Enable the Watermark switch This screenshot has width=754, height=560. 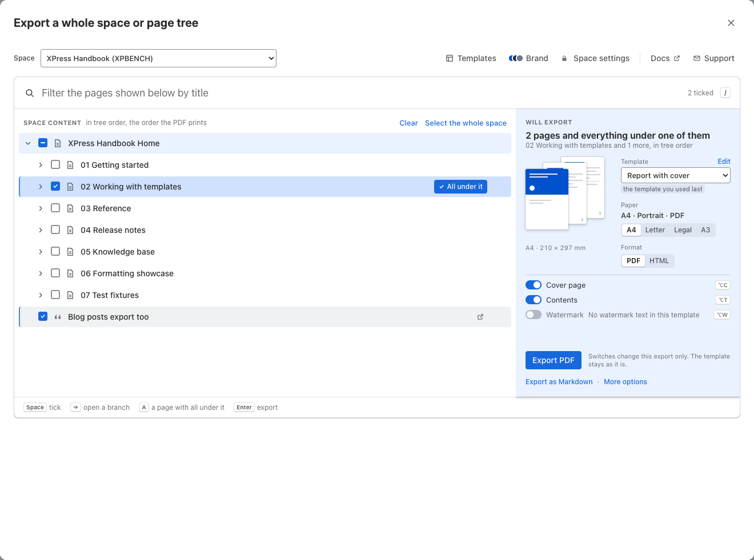534,315
